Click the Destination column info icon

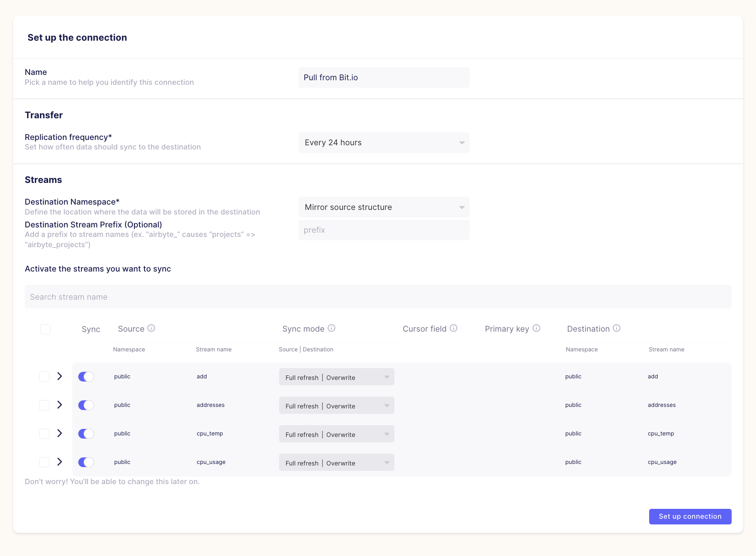click(617, 328)
